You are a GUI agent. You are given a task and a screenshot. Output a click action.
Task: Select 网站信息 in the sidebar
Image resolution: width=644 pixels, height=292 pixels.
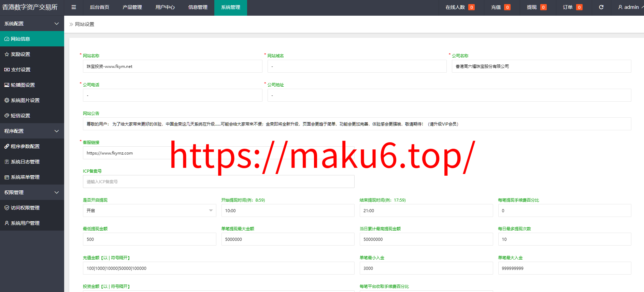(x=32, y=39)
